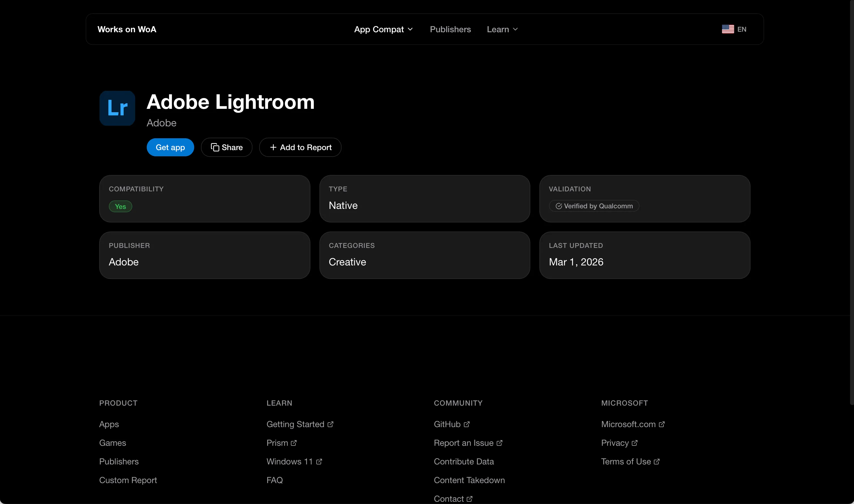
Task: Click the verified checkmark icon by Qualcomm
Action: [559, 206]
